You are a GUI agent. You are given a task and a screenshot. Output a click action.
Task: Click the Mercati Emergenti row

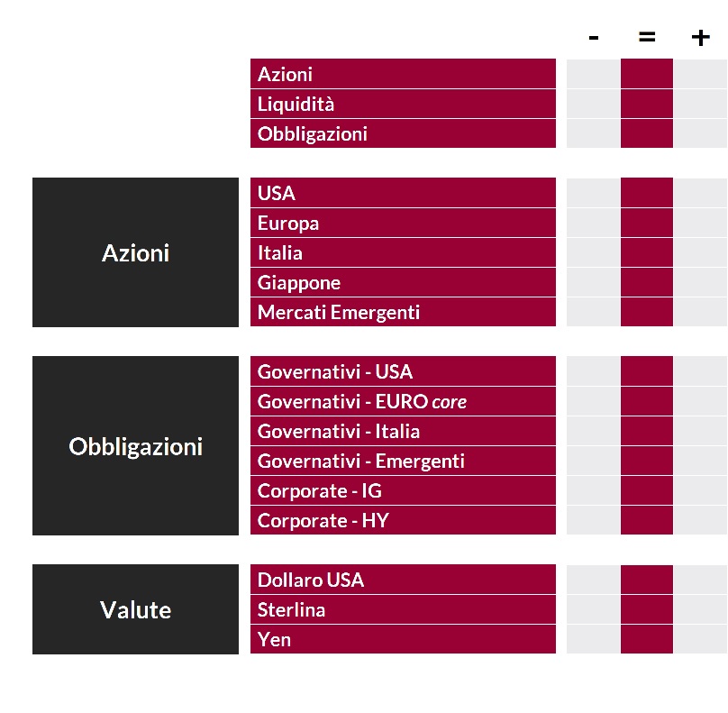[x=403, y=312]
